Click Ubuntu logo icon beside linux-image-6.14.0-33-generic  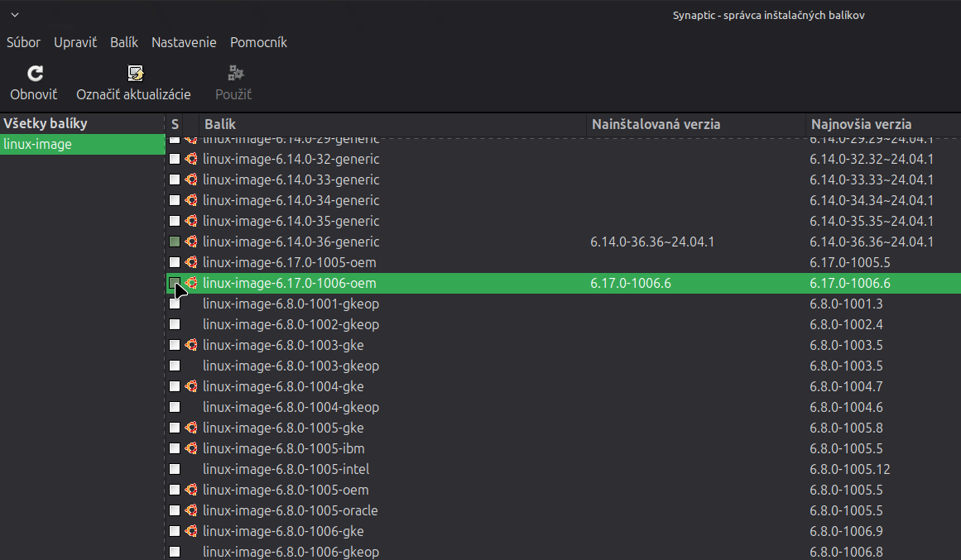[x=191, y=179]
